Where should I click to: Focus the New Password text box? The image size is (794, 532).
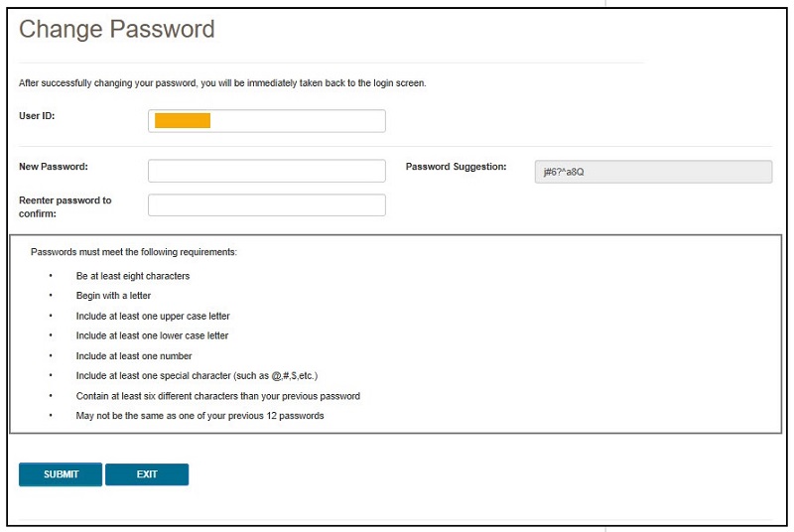point(266,171)
